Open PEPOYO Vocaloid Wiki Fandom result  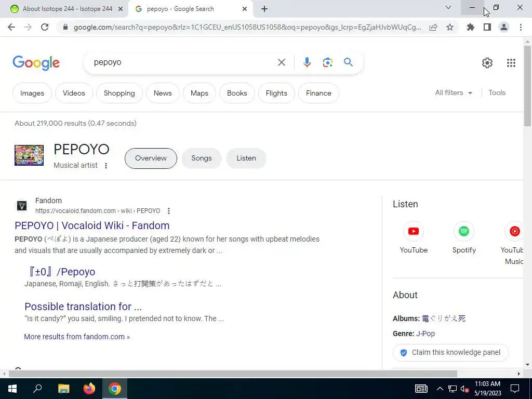coord(92,225)
